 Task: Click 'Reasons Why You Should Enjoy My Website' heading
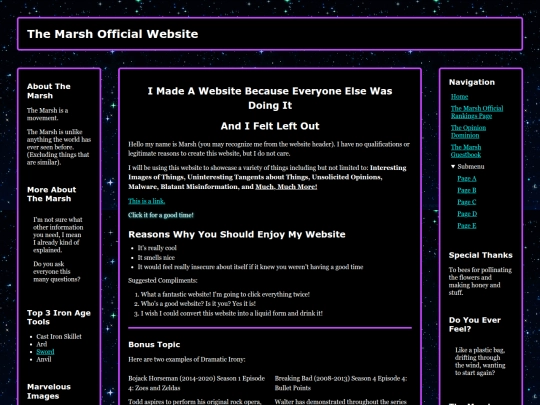(x=237, y=235)
